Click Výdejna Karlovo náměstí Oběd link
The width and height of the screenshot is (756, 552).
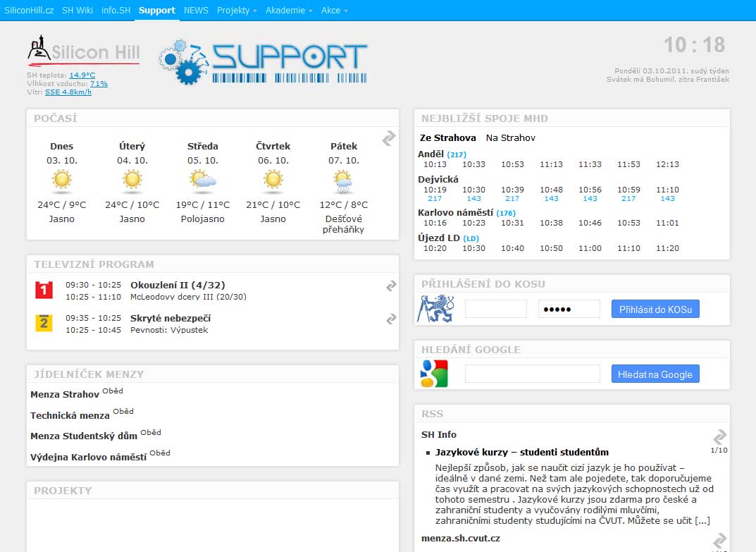click(x=160, y=453)
